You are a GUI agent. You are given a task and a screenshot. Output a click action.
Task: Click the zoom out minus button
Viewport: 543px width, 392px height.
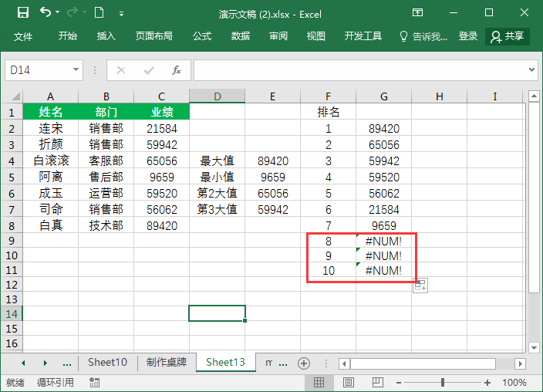(399, 383)
